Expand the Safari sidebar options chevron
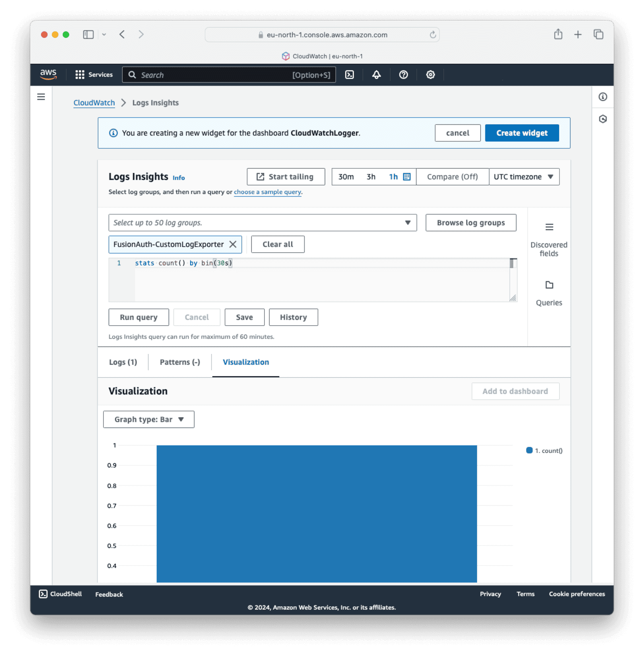Viewport: 644px width, 655px height. [x=104, y=35]
